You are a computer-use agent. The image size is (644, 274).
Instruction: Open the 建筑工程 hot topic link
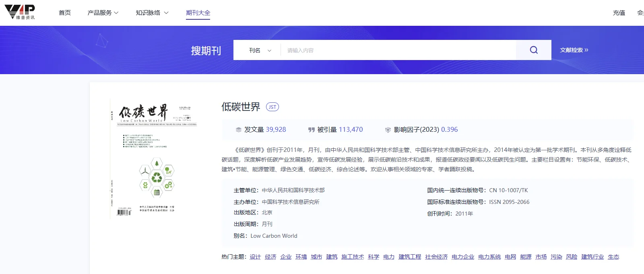410,257
